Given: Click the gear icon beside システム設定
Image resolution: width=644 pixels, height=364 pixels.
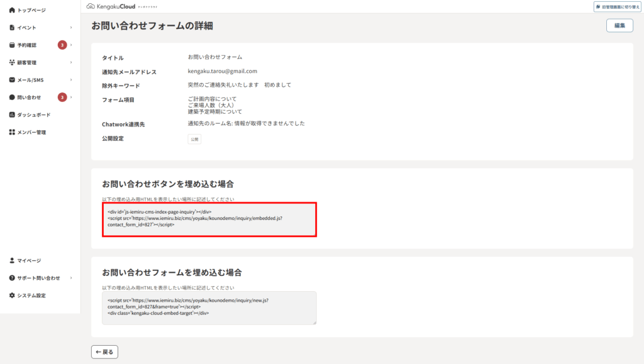Looking at the screenshot, I should tap(12, 295).
